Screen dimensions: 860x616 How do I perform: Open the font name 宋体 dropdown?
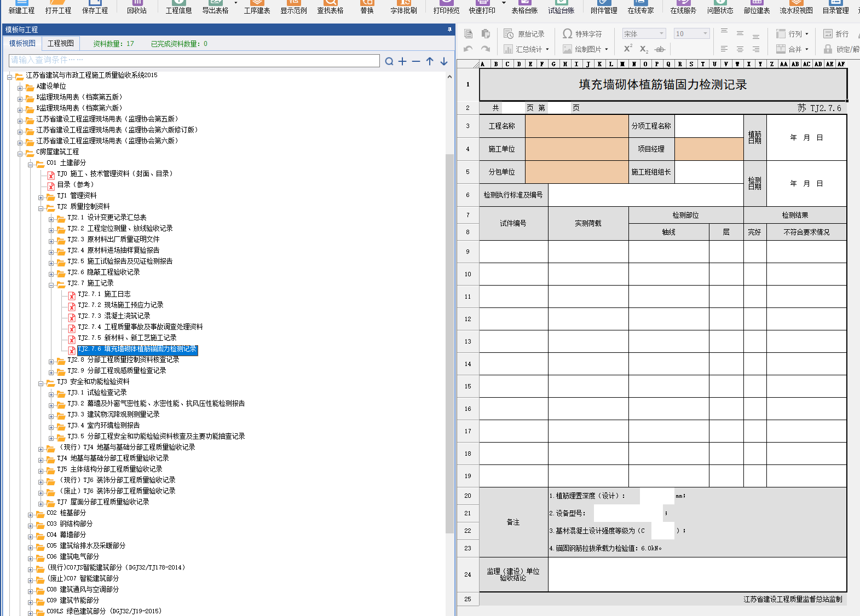661,34
